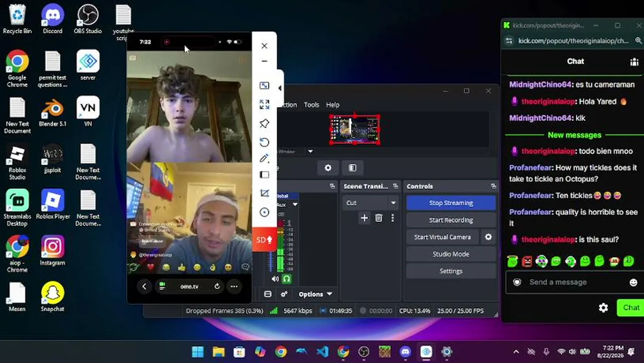Tap the thumbs up reaction emoji
644x363 pixels.
pyautogui.click(x=182, y=267)
